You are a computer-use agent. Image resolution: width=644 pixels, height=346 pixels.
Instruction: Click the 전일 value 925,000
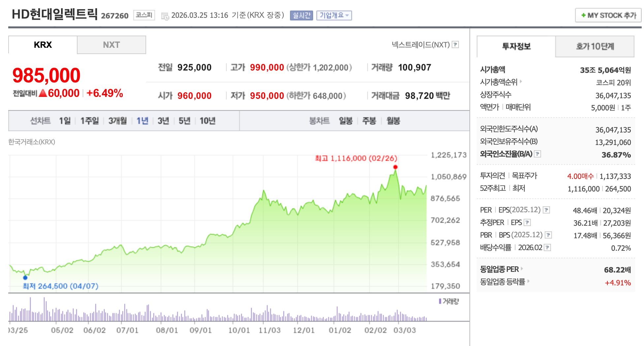(194, 68)
